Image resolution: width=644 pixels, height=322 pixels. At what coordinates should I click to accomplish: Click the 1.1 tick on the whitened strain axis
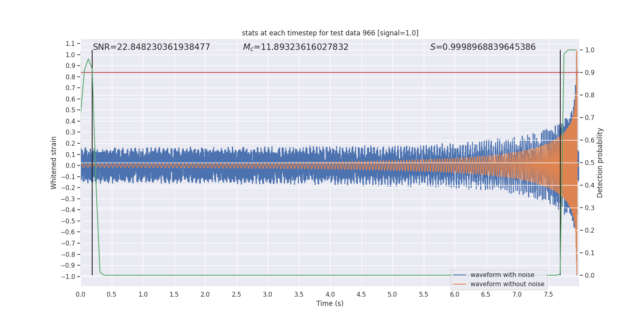70,43
